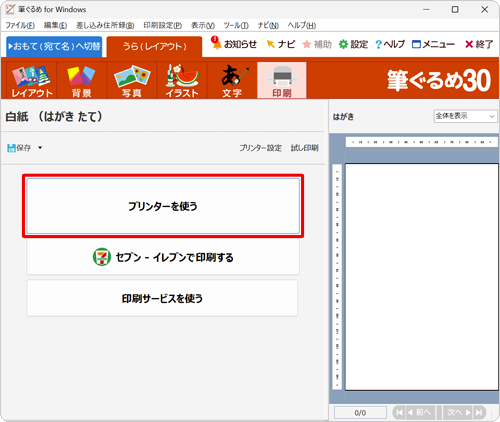This screenshot has width=500, height=422.
Task: Open the レイアウト layout tool
Action: click(x=32, y=81)
